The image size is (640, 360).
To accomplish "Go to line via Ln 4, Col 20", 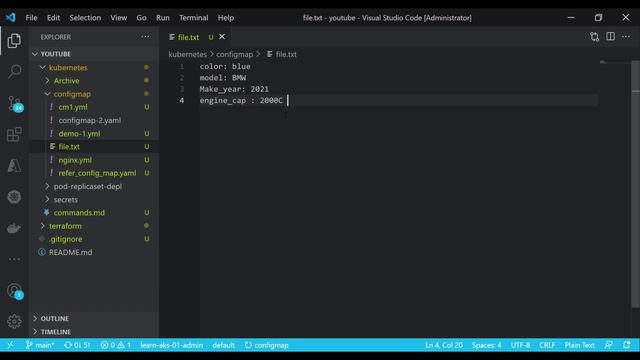I will click(x=444, y=345).
